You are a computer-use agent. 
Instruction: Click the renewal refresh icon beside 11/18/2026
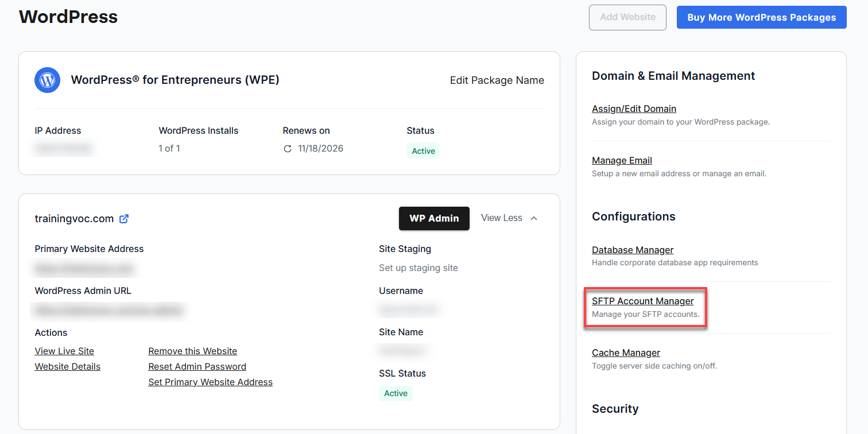[288, 149]
